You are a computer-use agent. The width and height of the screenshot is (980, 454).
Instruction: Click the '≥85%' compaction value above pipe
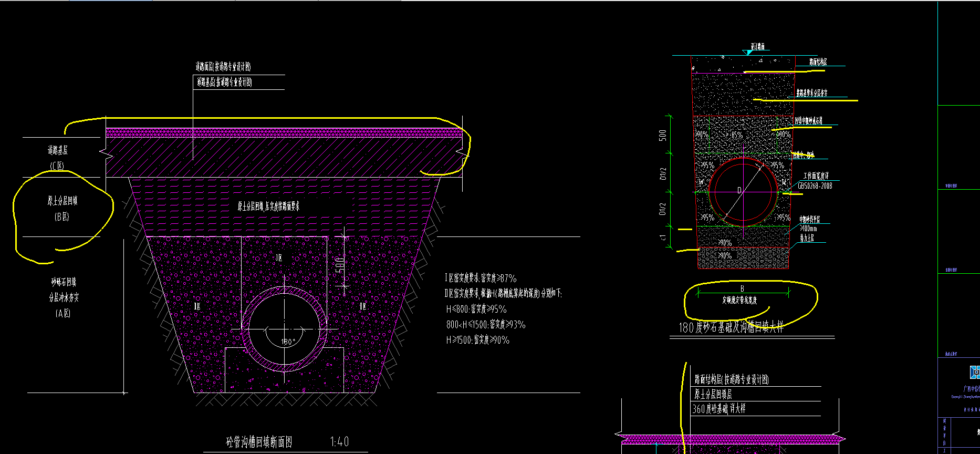735,135
